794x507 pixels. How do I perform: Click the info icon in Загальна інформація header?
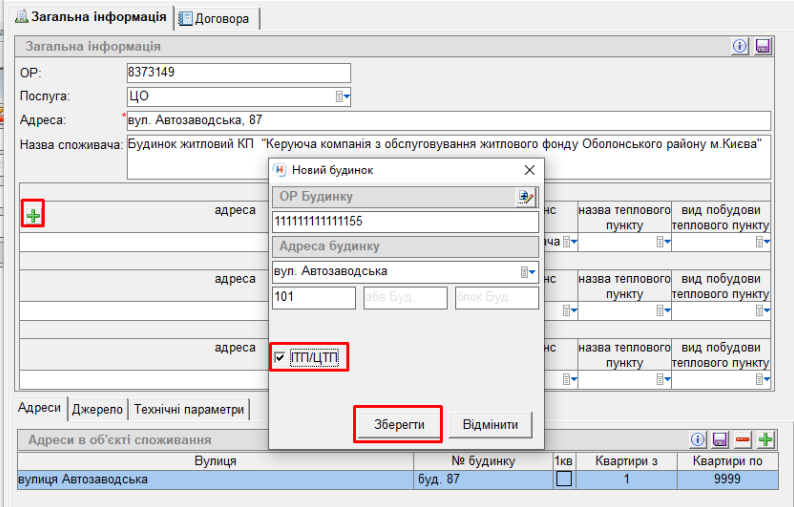pos(740,47)
